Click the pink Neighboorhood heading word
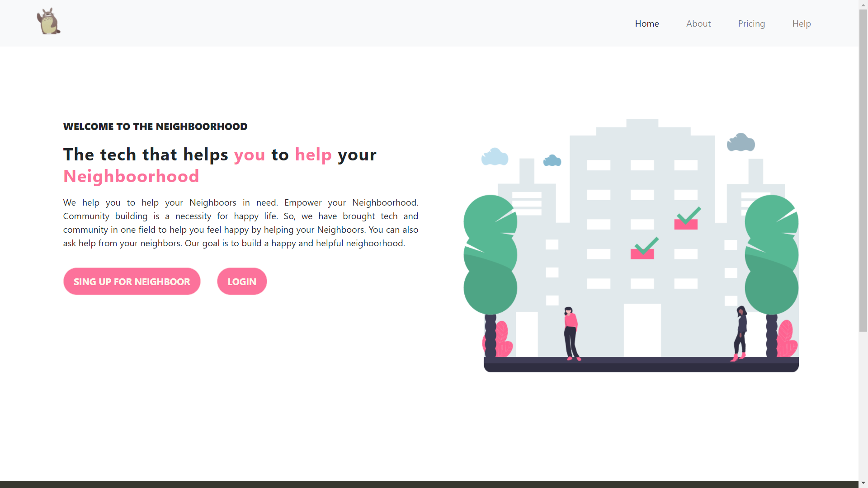The width and height of the screenshot is (868, 488). pos(131,176)
